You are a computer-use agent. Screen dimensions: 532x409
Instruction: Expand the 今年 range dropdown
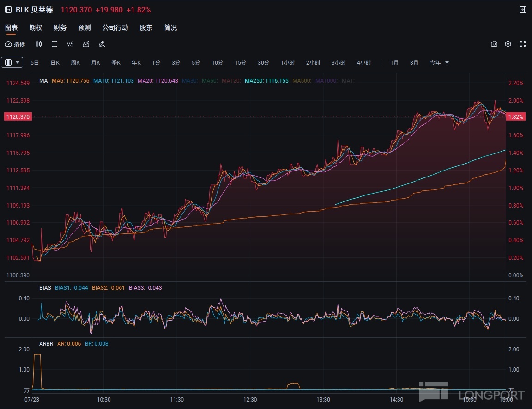click(439, 62)
